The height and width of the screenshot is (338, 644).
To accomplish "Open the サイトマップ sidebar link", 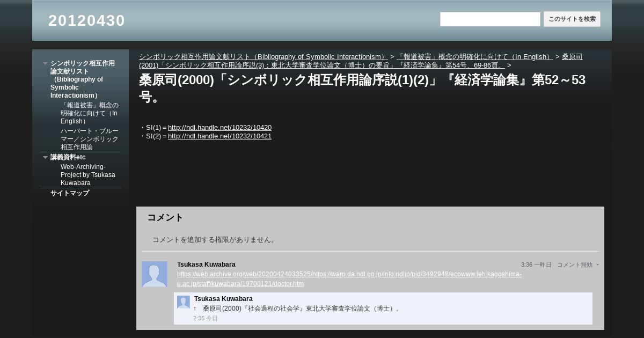I will [x=70, y=193].
